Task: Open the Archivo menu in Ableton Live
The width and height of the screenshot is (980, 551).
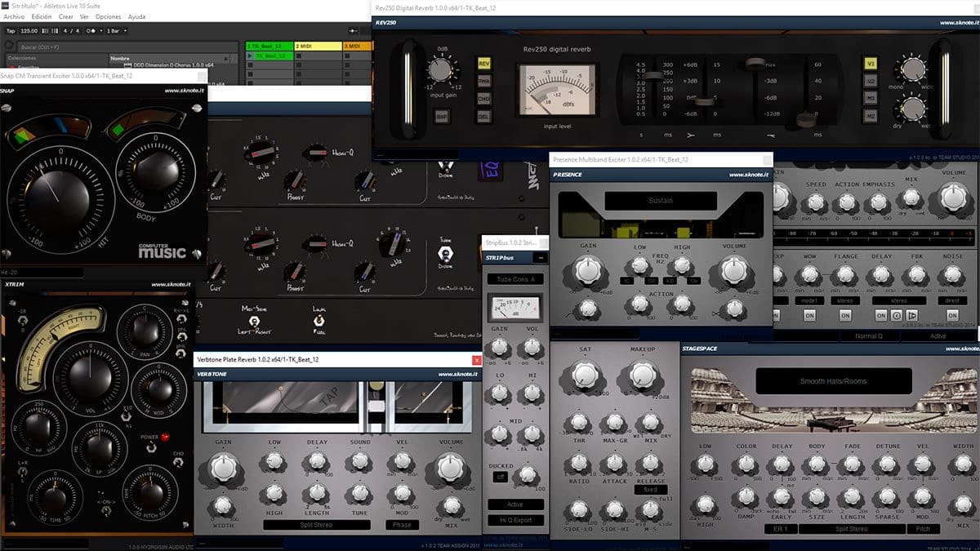Action: (x=14, y=16)
